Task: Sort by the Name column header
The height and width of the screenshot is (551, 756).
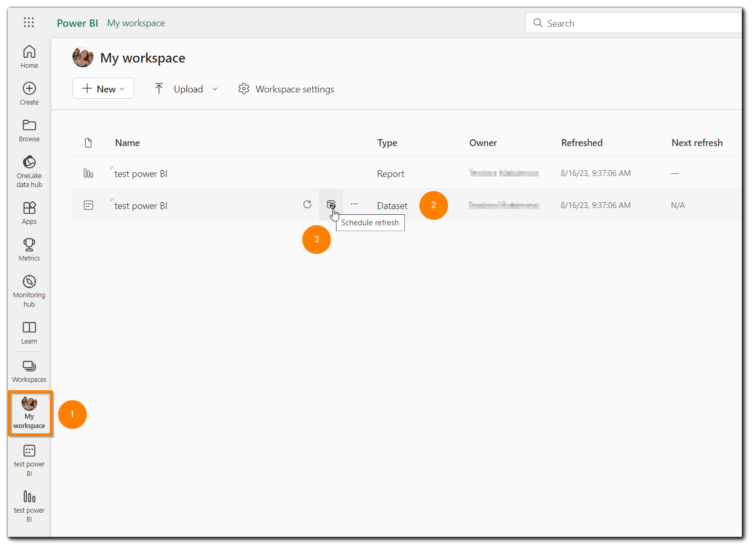Action: pyautogui.click(x=128, y=143)
